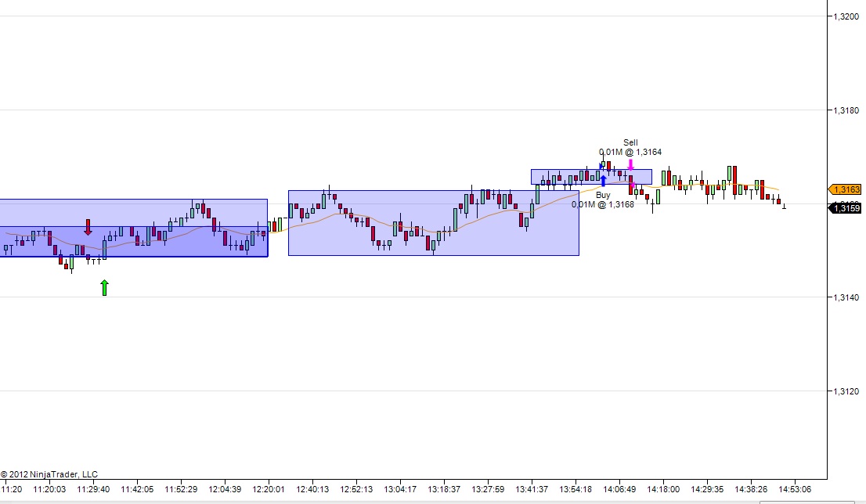This screenshot has width=866, height=504.
Task: Click the blue Buy execution arrow
Action: pos(603,181)
